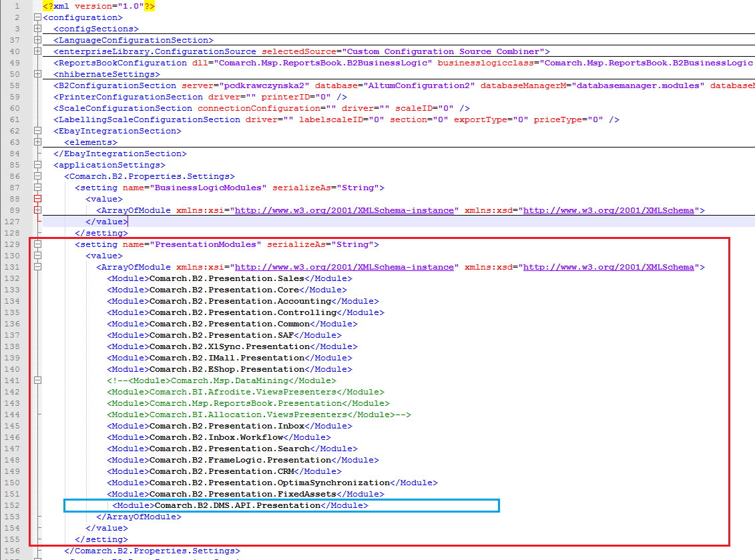Expand the nhibernateSettings fold on line 50
Screen dimensions: 755x560
[x=37, y=74]
